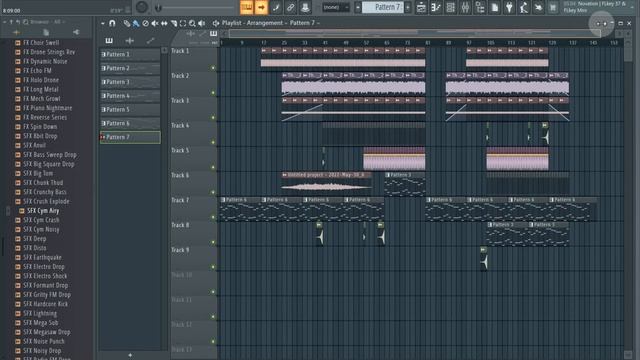Click the stamp icon beside the link icon
The height and width of the screenshot is (360, 640).
pyautogui.click(x=305, y=7)
